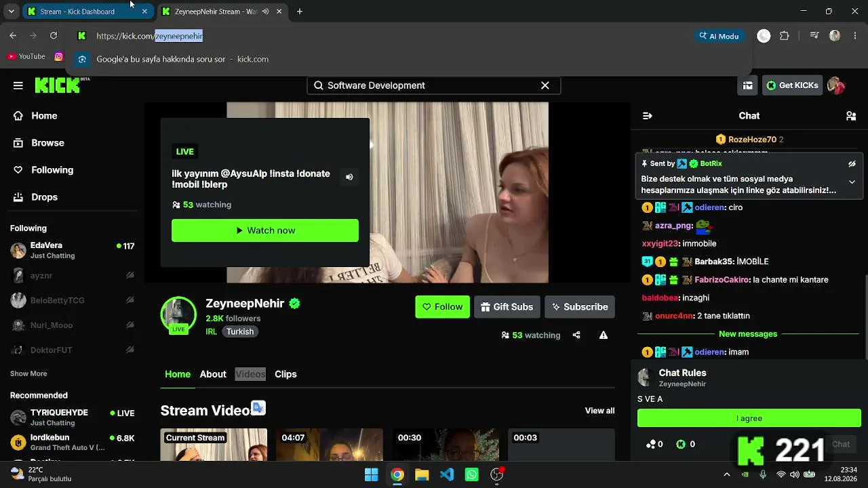Click chat username odieren on the 'ciro' message
Image resolution: width=868 pixels, height=488 pixels.
709,207
